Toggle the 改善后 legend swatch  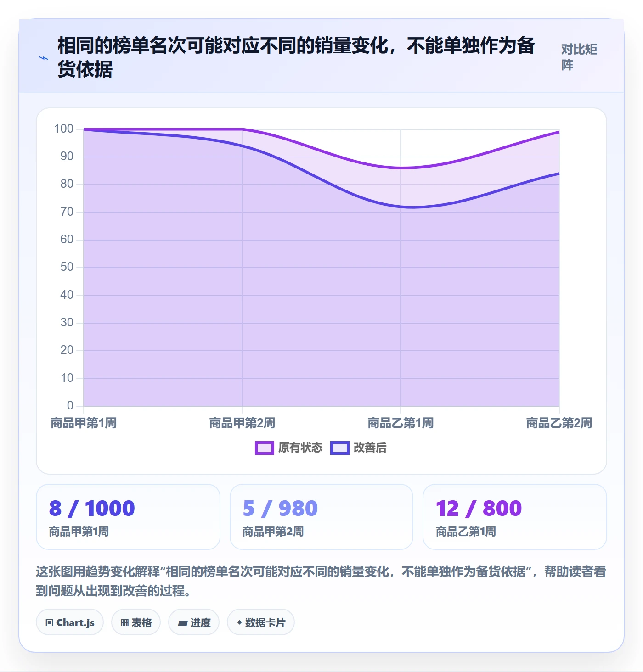[x=339, y=448]
